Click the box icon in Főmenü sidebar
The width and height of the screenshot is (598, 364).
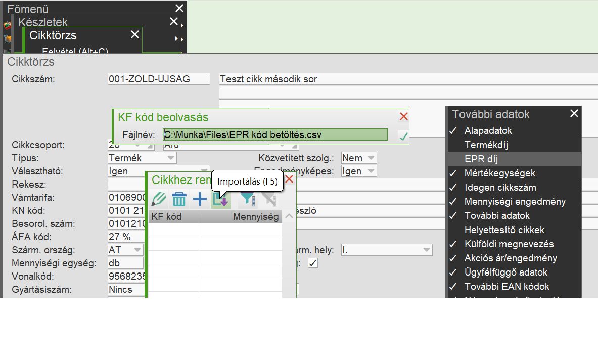[x=7, y=38]
